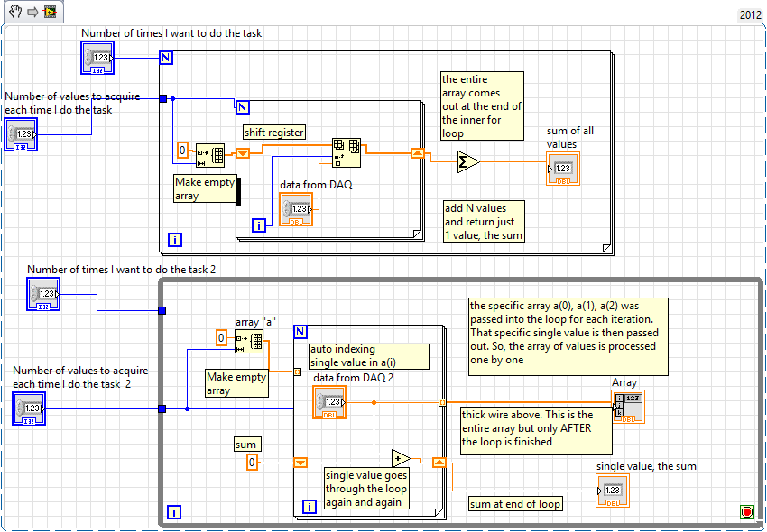Click the top Initialize Array function near shift register
This screenshot has height=532, width=767.
pos(210,155)
